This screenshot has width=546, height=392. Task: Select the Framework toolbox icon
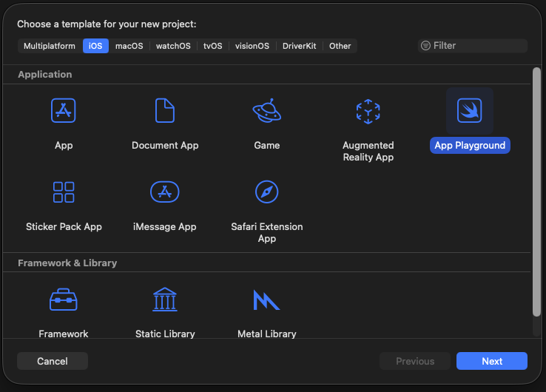[64, 300]
